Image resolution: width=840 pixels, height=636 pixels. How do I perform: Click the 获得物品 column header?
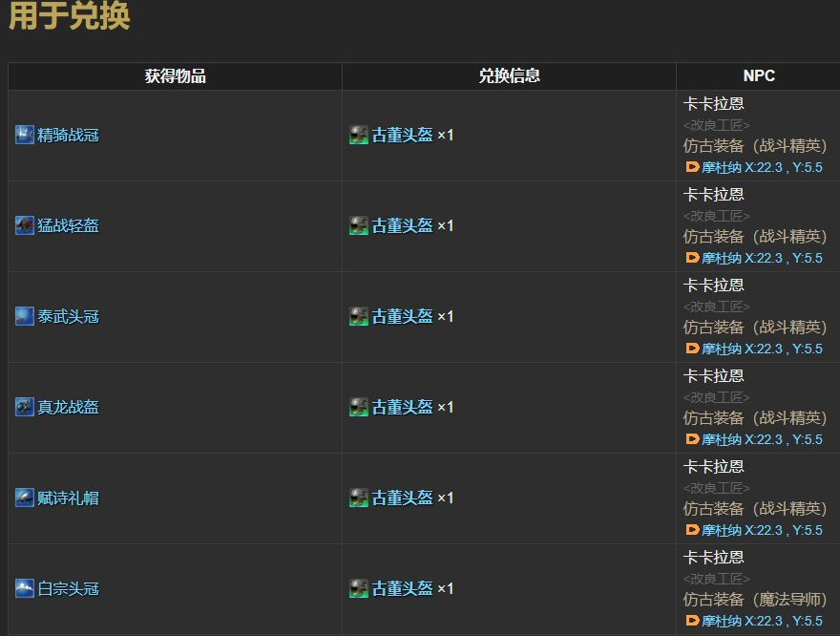coord(176,76)
